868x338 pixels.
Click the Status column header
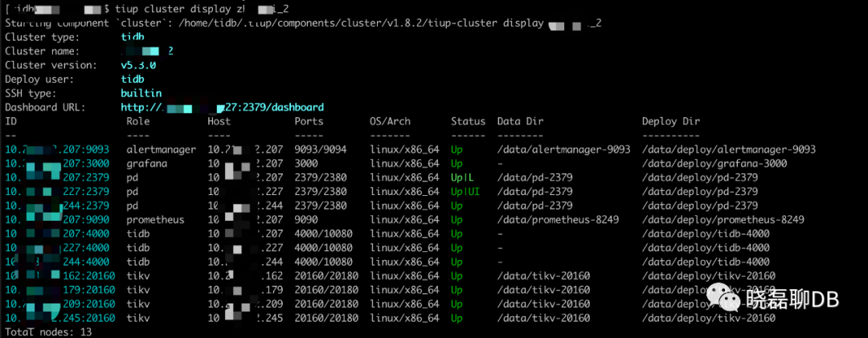(x=468, y=121)
